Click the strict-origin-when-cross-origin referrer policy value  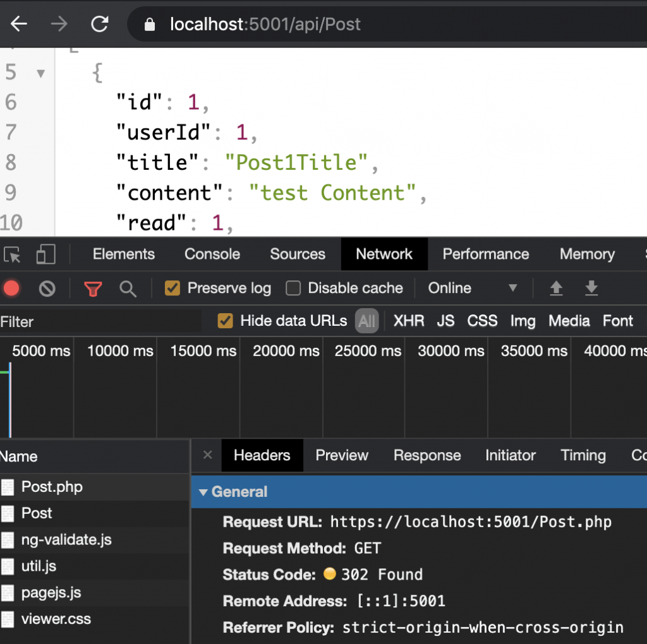pyautogui.click(x=483, y=628)
